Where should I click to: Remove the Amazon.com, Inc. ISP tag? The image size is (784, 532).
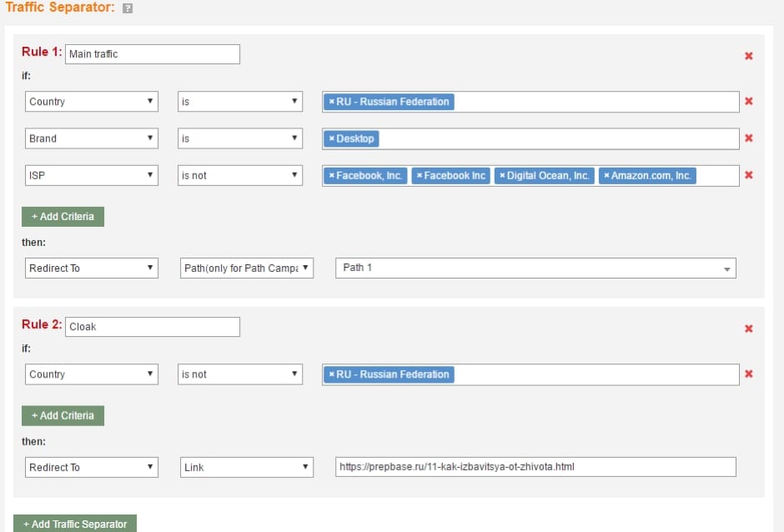(606, 176)
